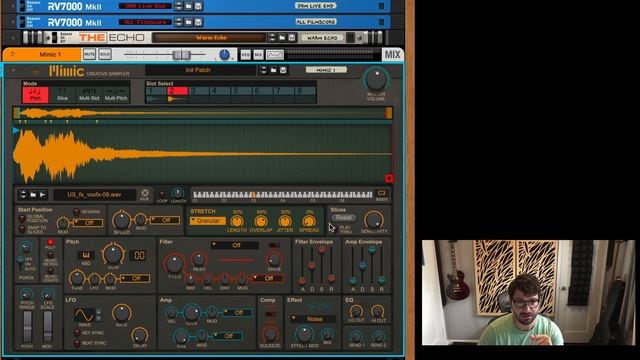Viewport: 640px width, 360px height.
Task: Click the EQ Hi Cut knob
Action: [378, 311]
